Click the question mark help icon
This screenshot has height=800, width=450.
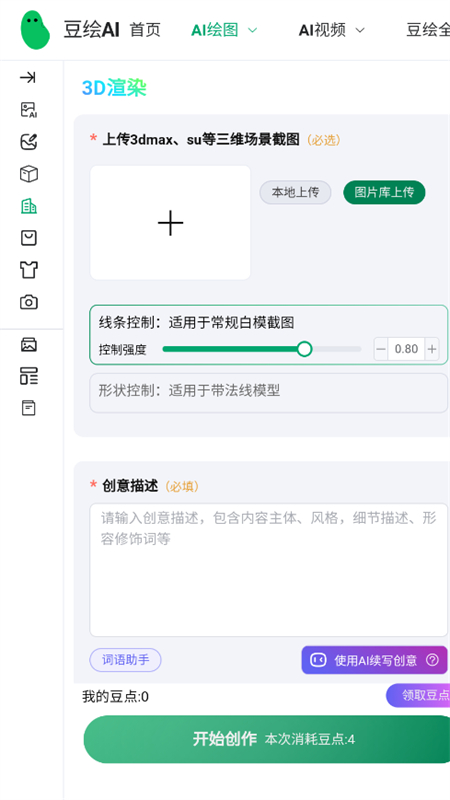click(x=432, y=660)
